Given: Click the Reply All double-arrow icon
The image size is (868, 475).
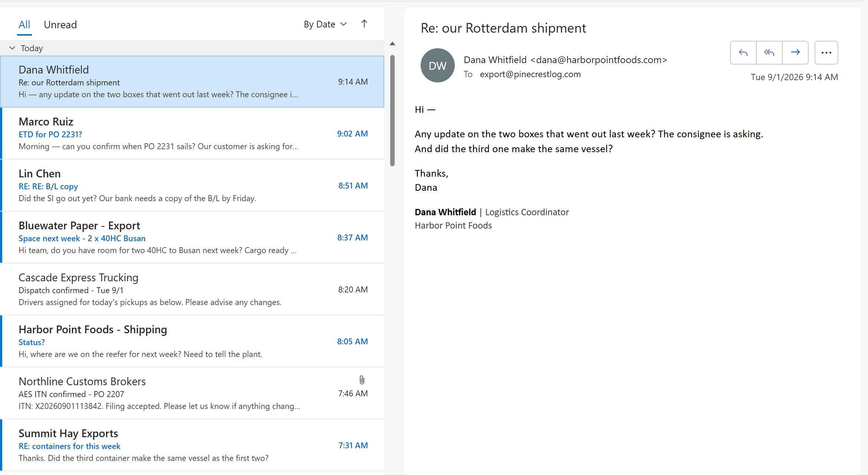Looking at the screenshot, I should [769, 53].
